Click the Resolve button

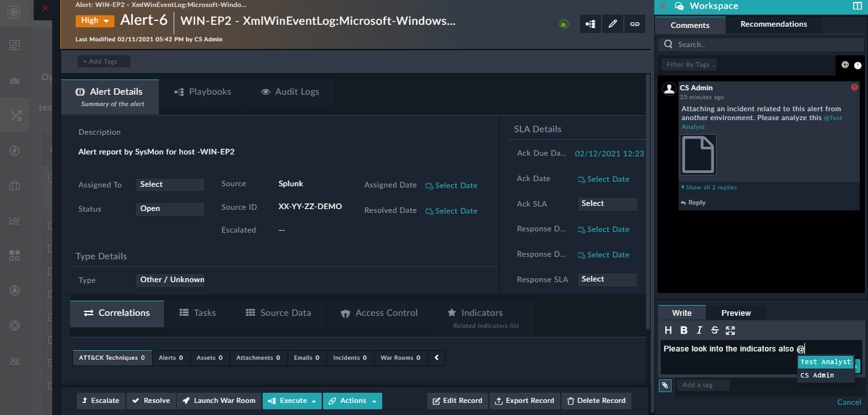(151, 400)
